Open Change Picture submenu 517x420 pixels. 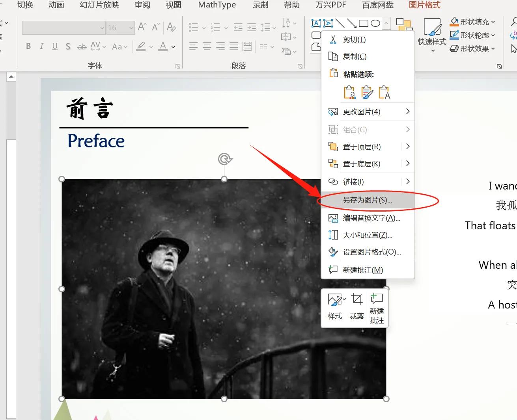(368, 112)
